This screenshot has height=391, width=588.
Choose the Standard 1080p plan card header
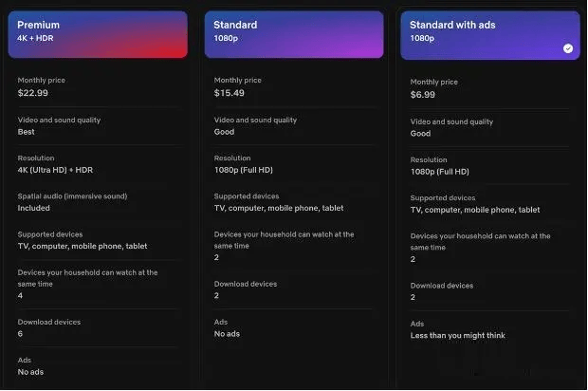click(x=293, y=34)
